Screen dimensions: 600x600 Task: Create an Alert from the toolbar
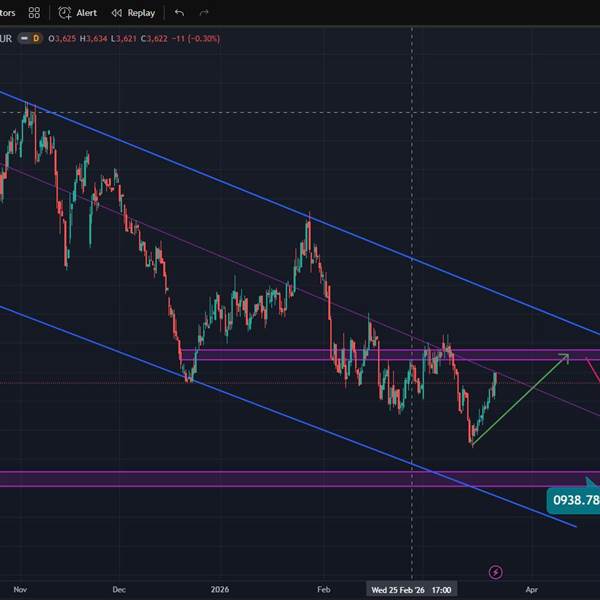coord(77,13)
